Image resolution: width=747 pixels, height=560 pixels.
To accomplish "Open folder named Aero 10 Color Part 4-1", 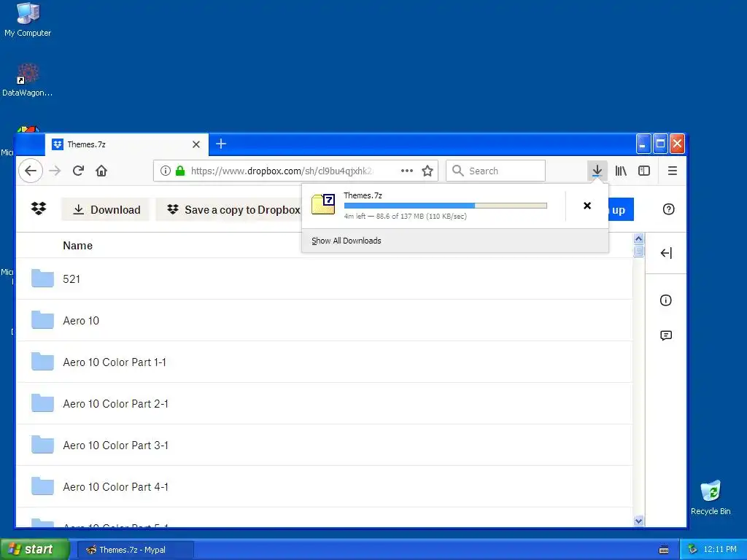I will [115, 486].
